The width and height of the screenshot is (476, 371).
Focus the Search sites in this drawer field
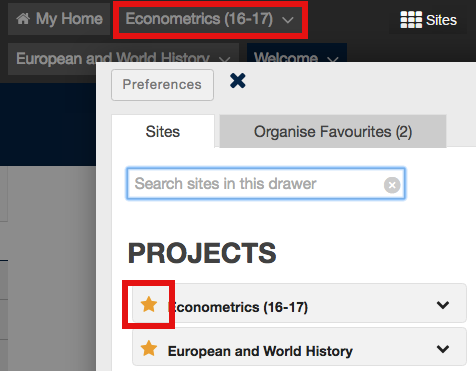tap(266, 184)
